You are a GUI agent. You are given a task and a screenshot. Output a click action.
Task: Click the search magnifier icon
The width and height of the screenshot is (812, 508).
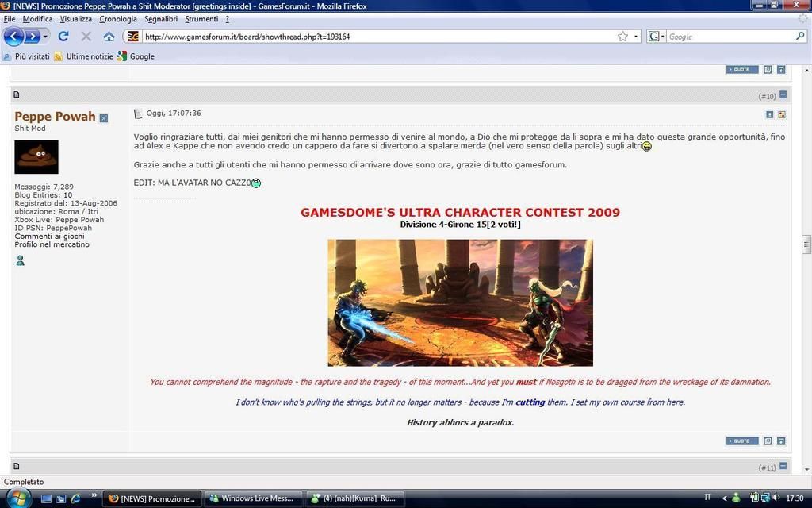(800, 37)
